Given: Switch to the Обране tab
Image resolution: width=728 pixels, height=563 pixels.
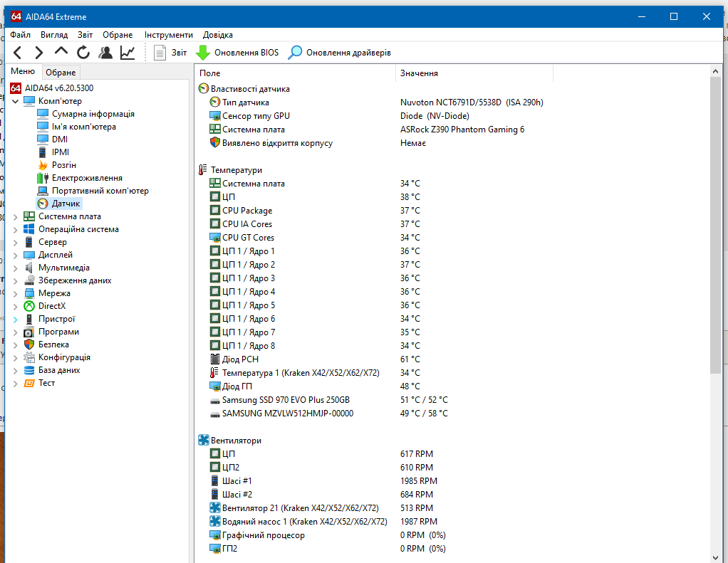Looking at the screenshot, I should pos(61,73).
